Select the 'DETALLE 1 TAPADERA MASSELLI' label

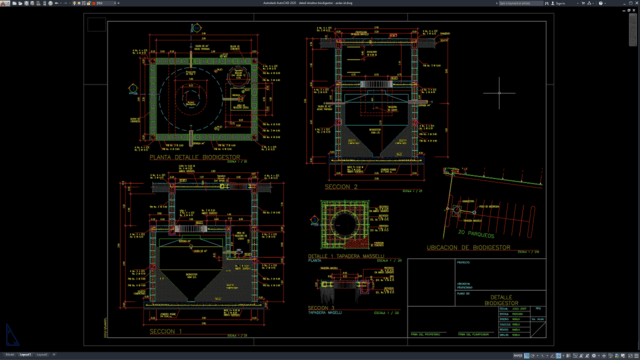tap(346, 256)
